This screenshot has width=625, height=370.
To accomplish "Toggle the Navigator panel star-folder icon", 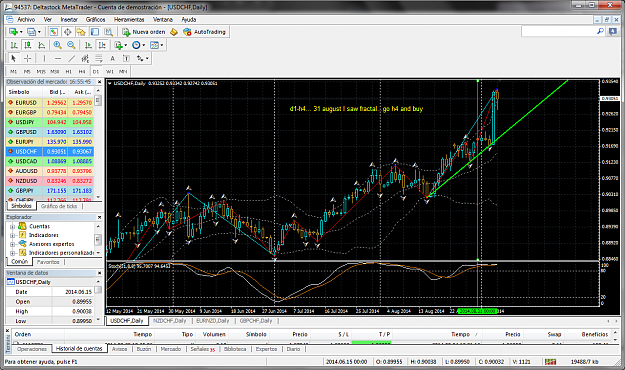I will tap(81, 32).
